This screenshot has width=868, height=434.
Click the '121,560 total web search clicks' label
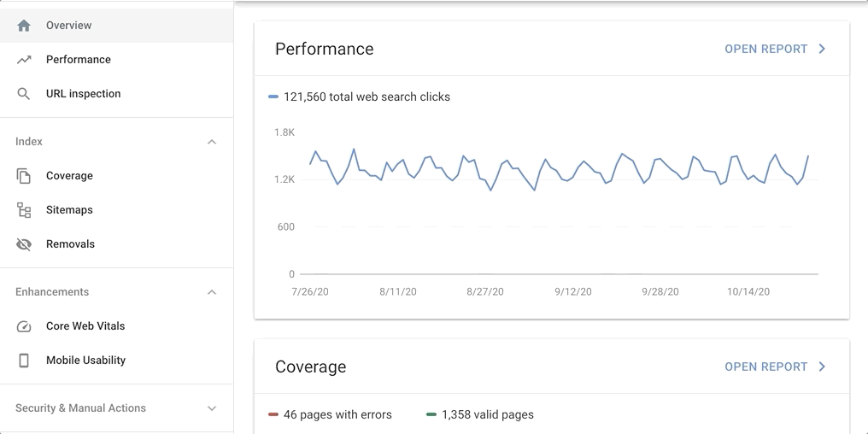tap(367, 97)
